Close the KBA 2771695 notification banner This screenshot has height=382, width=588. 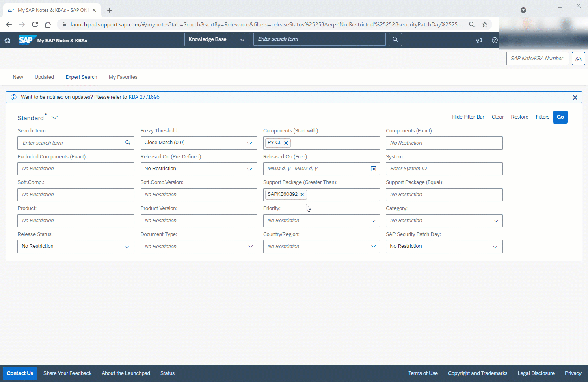575,98
